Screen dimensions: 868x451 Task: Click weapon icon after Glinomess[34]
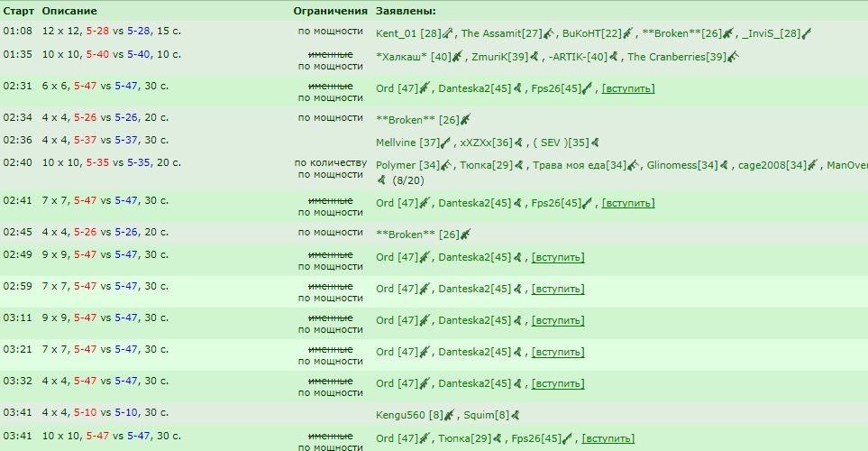(724, 165)
